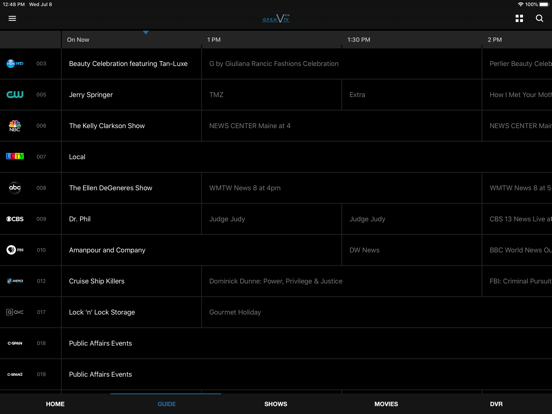Tap the 1 PM time header
The width and height of the screenshot is (552, 414).
214,40
